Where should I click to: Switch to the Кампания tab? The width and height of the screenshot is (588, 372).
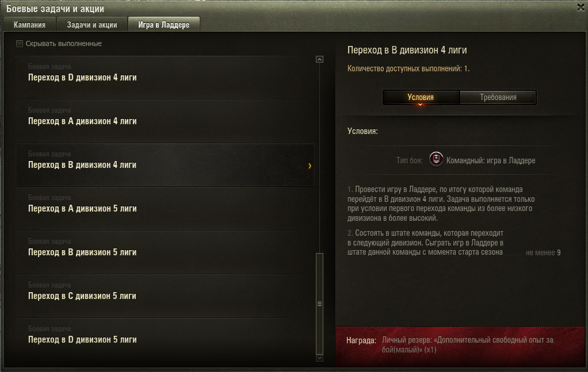pos(29,24)
